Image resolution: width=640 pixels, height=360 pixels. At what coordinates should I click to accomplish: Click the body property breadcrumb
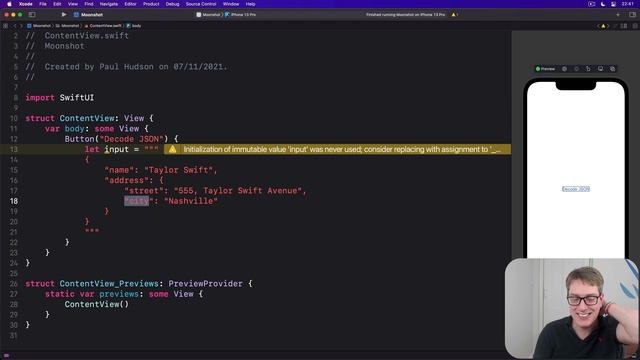coord(134,26)
